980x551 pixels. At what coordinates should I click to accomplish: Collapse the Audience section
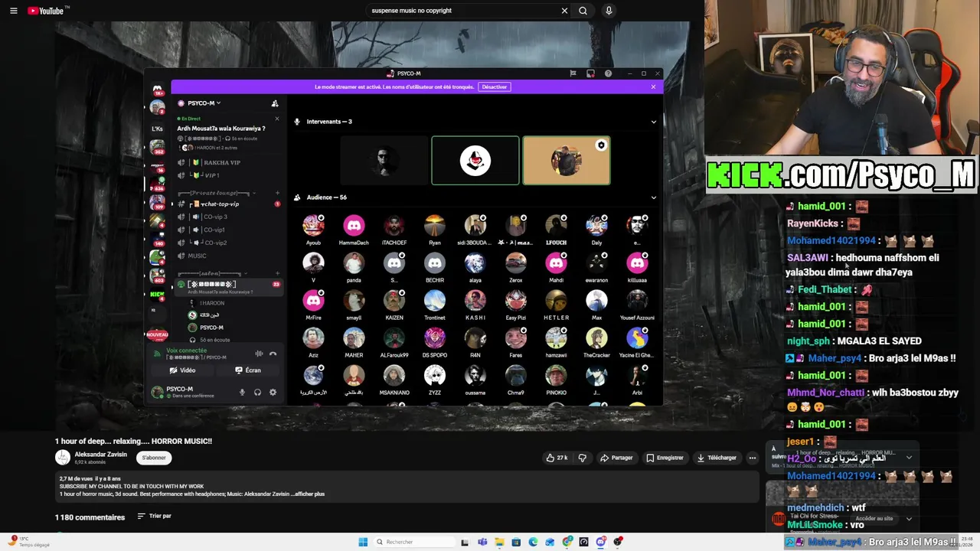point(653,197)
